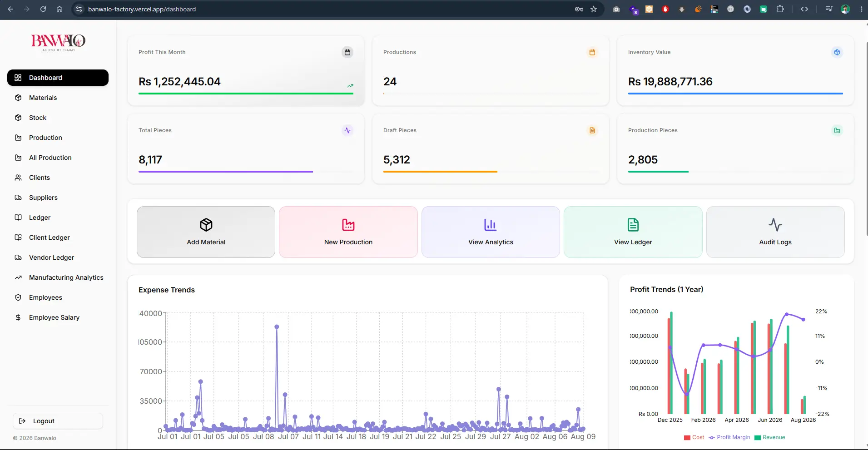Click the tallest Expense Trends data point

(x=277, y=326)
